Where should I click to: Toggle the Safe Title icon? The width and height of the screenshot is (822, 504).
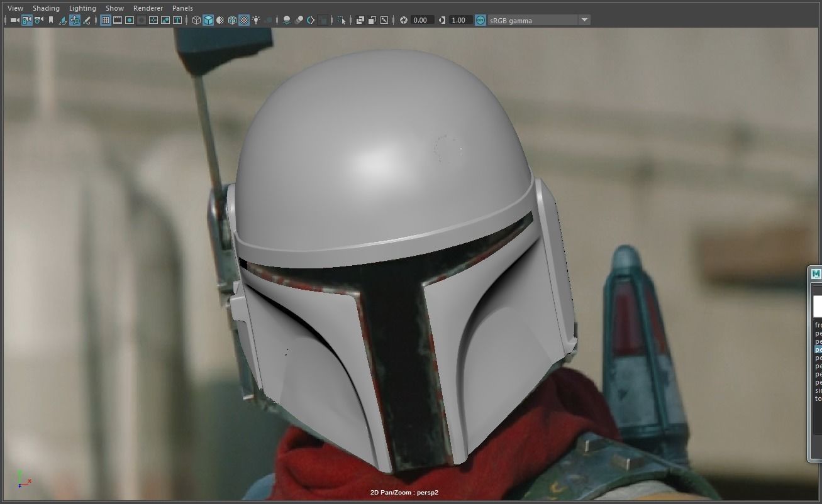point(177,20)
